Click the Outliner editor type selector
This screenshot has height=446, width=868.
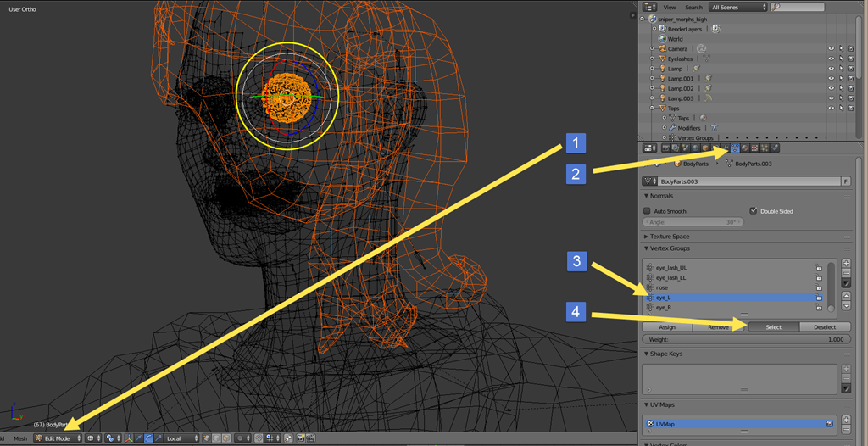click(x=650, y=7)
